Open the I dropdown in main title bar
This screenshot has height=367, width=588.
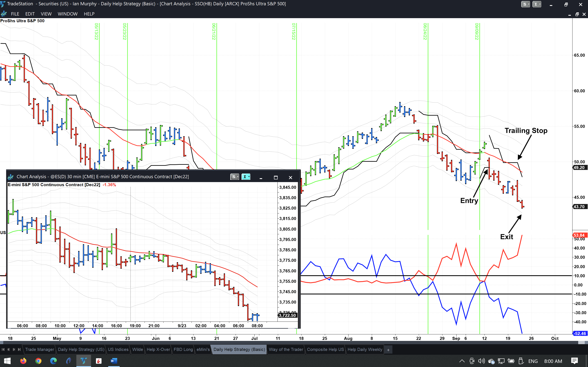537,4
